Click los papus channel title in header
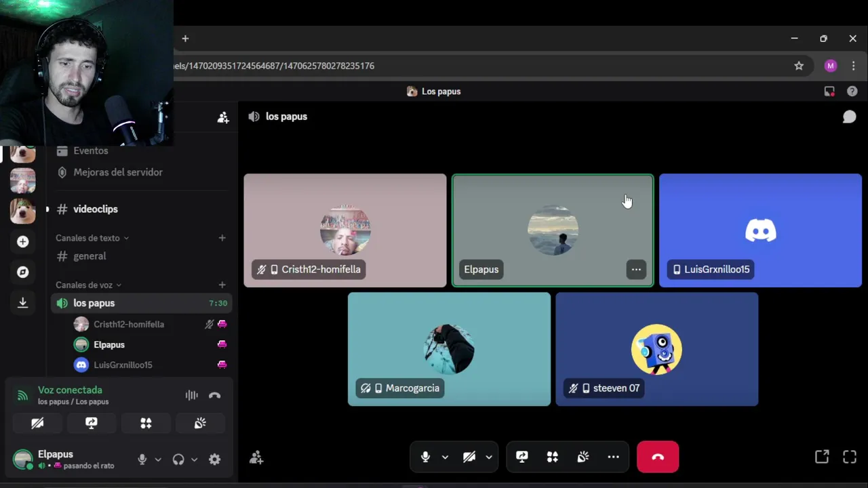 coord(286,117)
